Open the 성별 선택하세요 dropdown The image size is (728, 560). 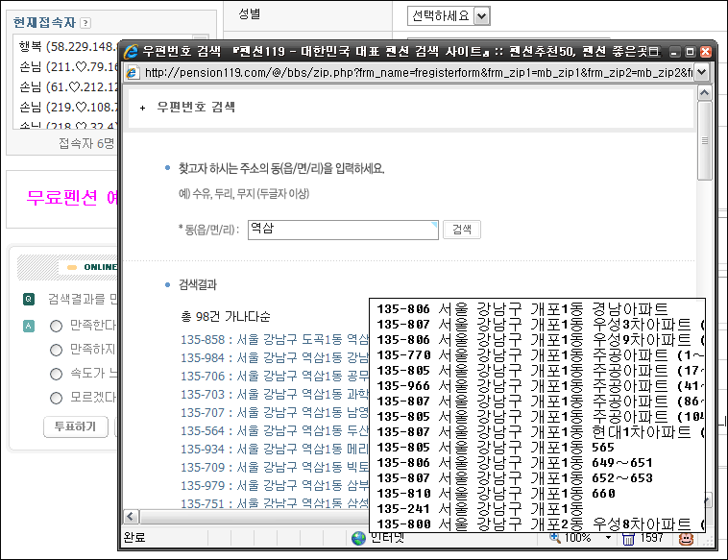pyautogui.click(x=448, y=15)
